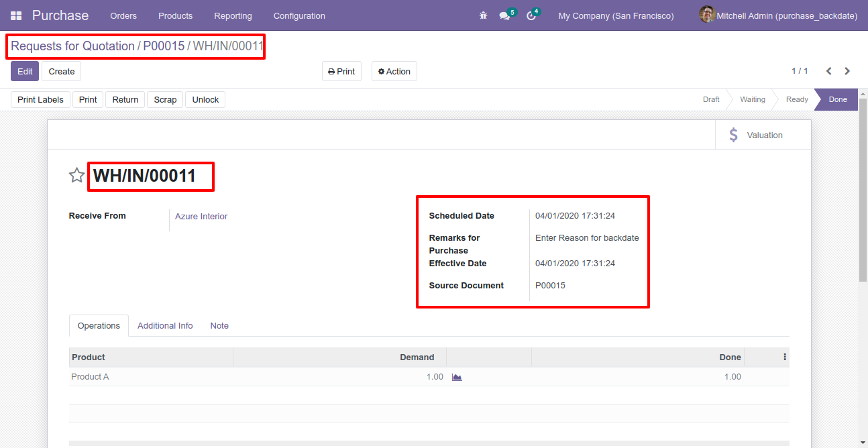
Task: Toggle the favorite star for WH/IN/00011
Action: pyautogui.click(x=77, y=176)
